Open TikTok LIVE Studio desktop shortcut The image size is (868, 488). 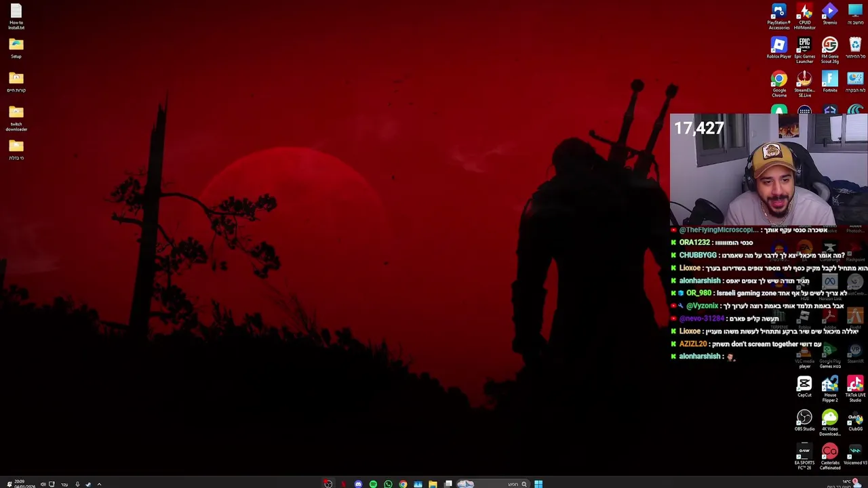(x=855, y=389)
